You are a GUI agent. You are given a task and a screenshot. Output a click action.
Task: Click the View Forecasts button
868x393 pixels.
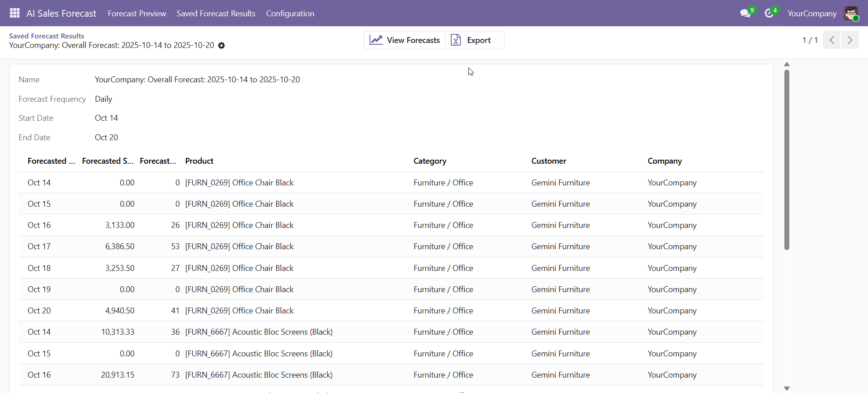coord(405,40)
